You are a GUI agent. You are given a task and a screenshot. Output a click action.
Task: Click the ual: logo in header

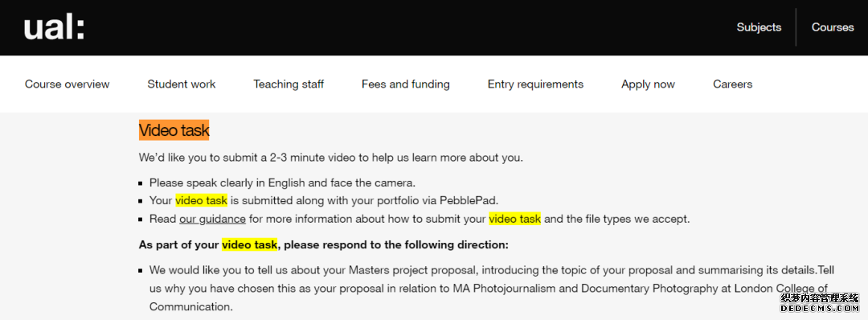[55, 27]
